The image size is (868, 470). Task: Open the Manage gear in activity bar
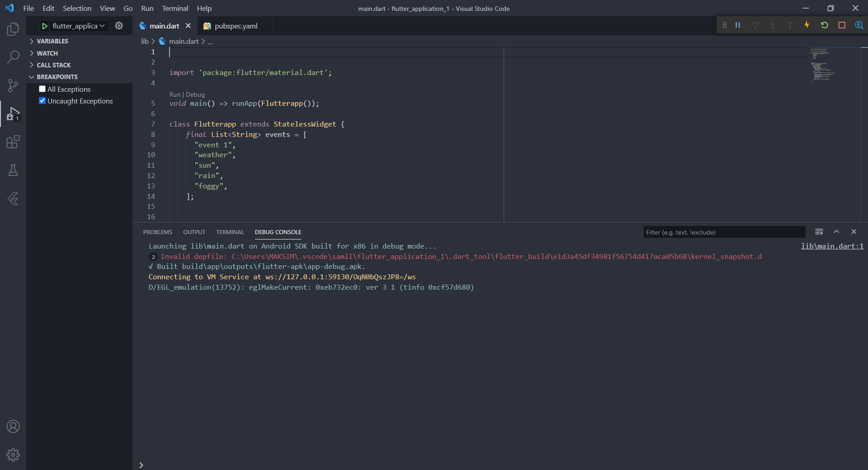tap(13, 455)
